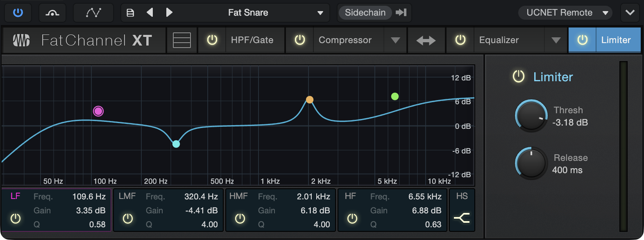Click the sidechain input routing icon
644x240 pixels.
point(401,13)
